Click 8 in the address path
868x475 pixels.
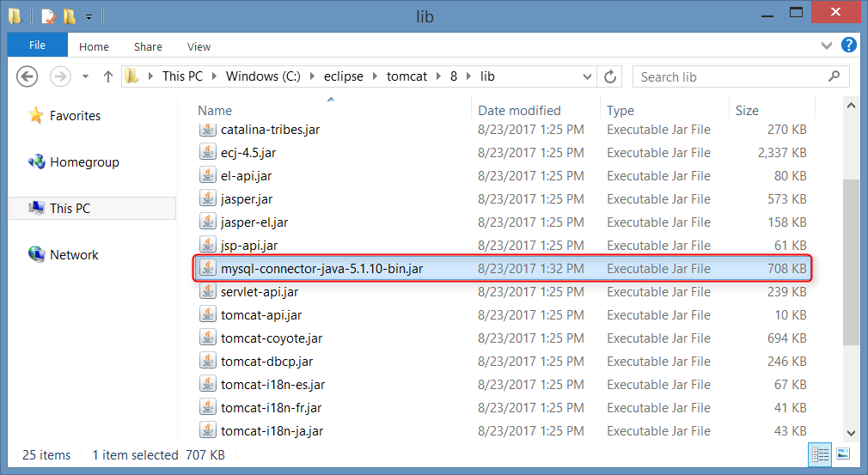click(454, 76)
